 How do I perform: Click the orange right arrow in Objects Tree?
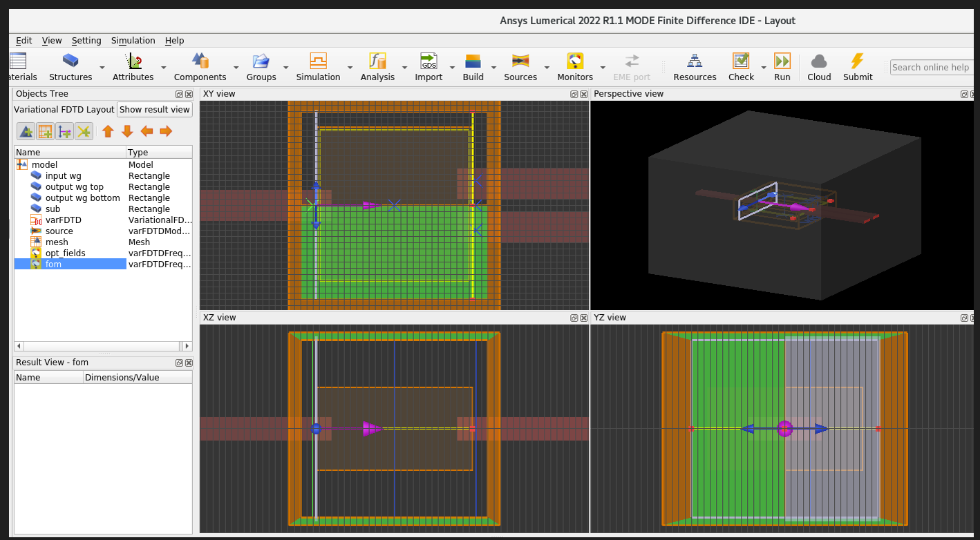(x=166, y=131)
